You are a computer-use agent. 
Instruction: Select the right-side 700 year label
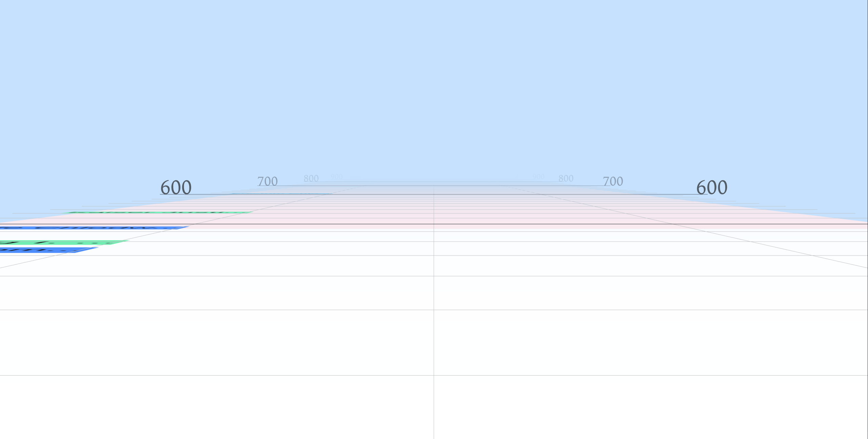pos(613,182)
